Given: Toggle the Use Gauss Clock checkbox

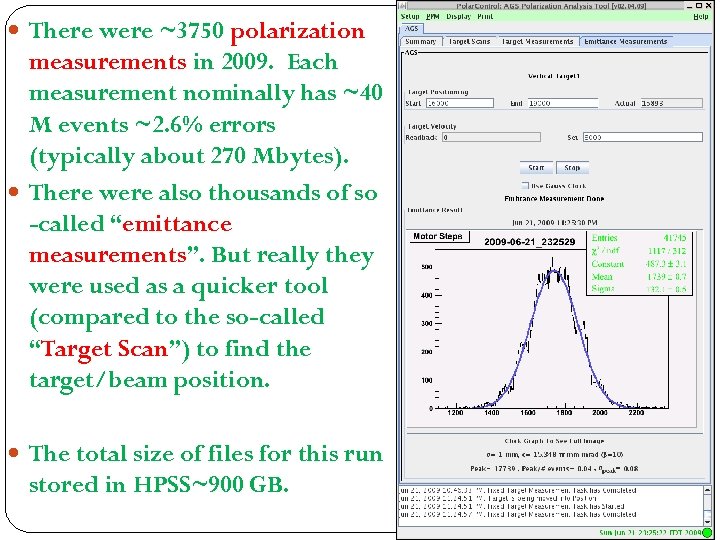Looking at the screenshot, I should pos(525,186).
